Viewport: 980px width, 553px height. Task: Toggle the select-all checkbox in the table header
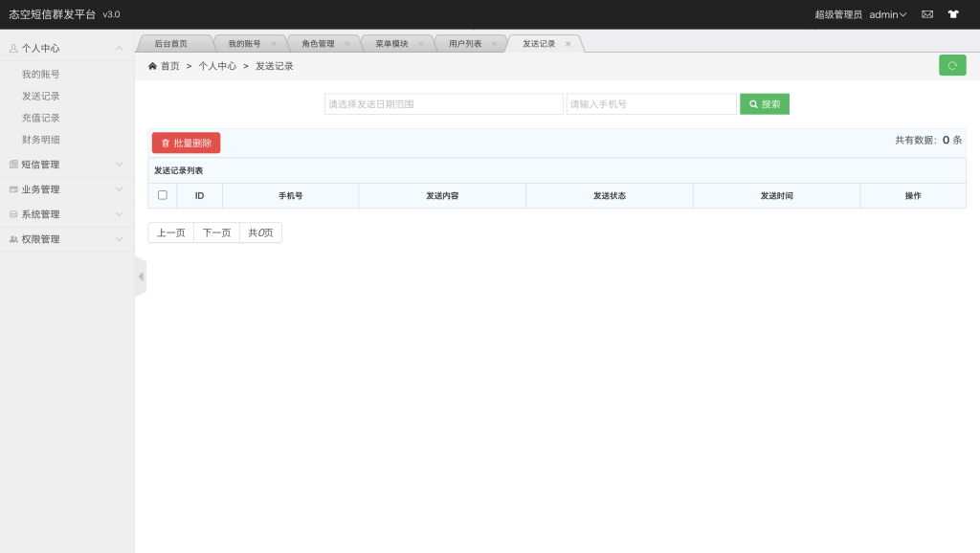pos(162,195)
